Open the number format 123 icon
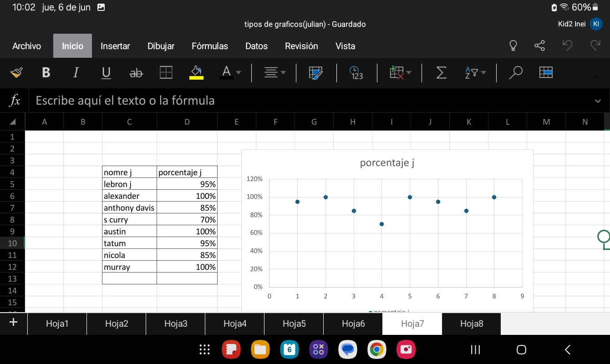The width and height of the screenshot is (610, 364). (x=356, y=73)
